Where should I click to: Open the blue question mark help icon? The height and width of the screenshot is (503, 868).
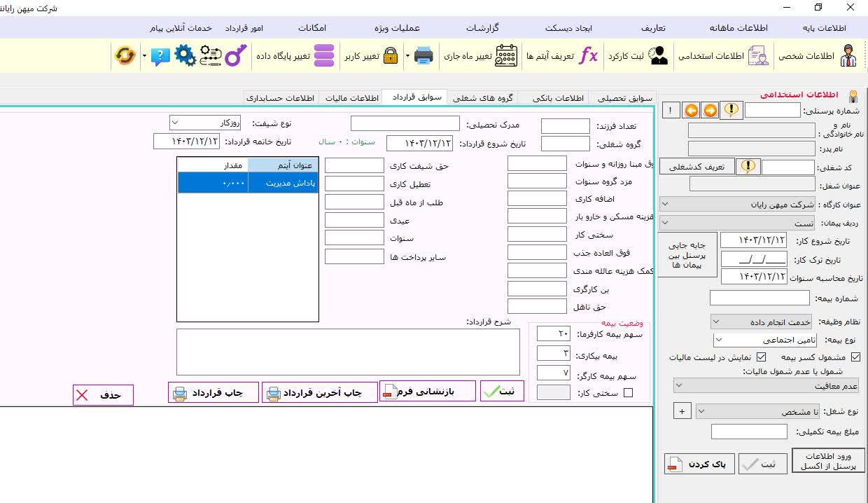tap(160, 56)
